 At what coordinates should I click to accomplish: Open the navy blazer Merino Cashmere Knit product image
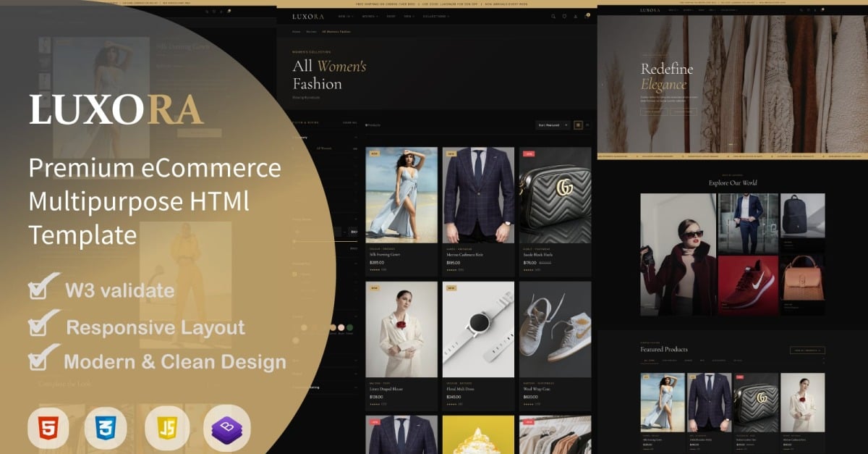click(478, 195)
